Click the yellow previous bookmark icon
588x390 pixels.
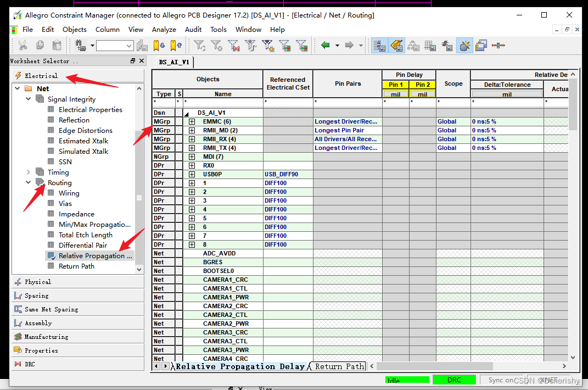tap(176, 46)
